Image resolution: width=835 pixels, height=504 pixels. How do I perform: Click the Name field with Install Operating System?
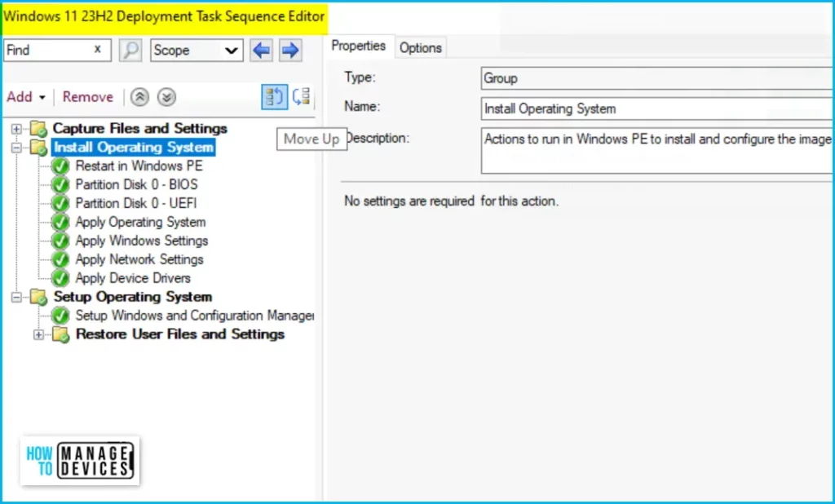657,108
